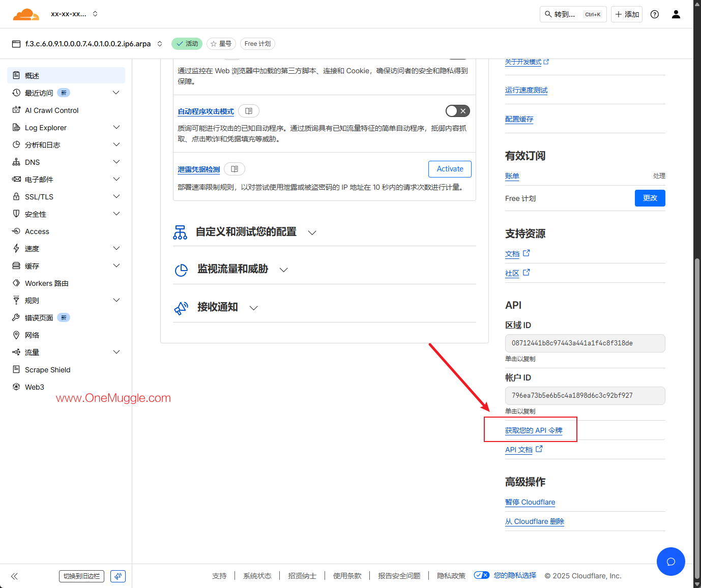Click the 电子邮件 envelope icon

[16, 179]
